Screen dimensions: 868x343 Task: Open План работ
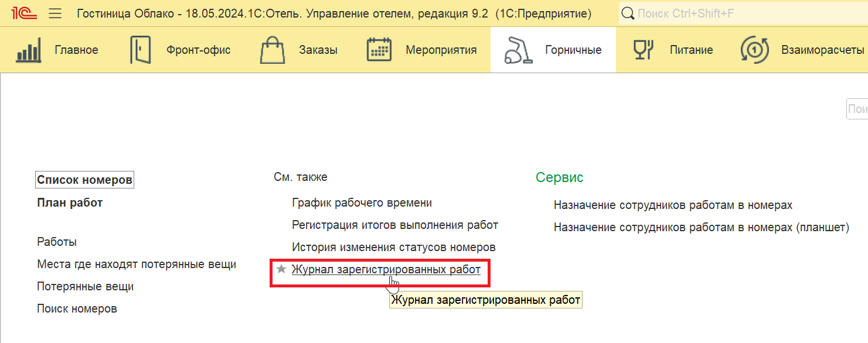[70, 203]
